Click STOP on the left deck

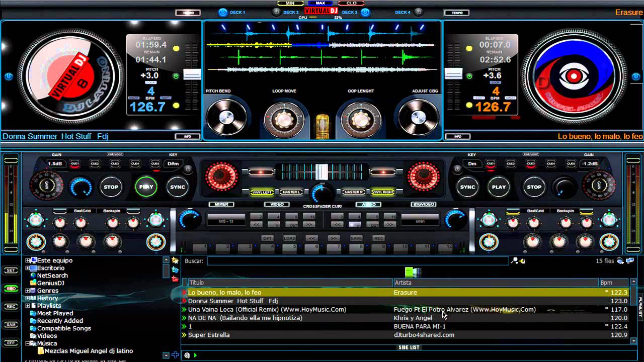[x=111, y=187]
